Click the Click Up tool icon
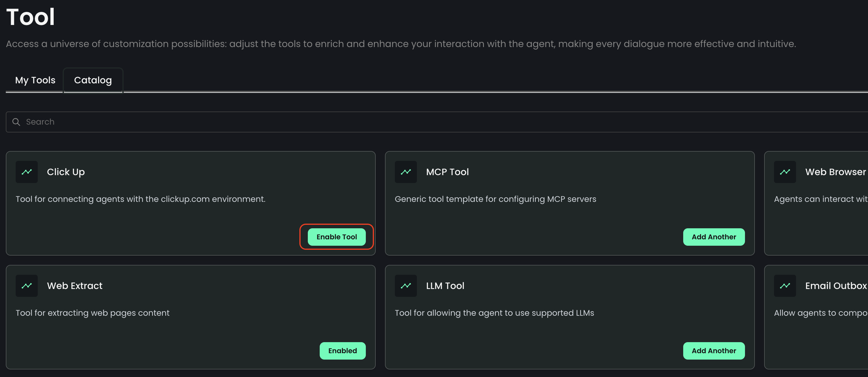This screenshot has width=868, height=377. click(x=27, y=172)
